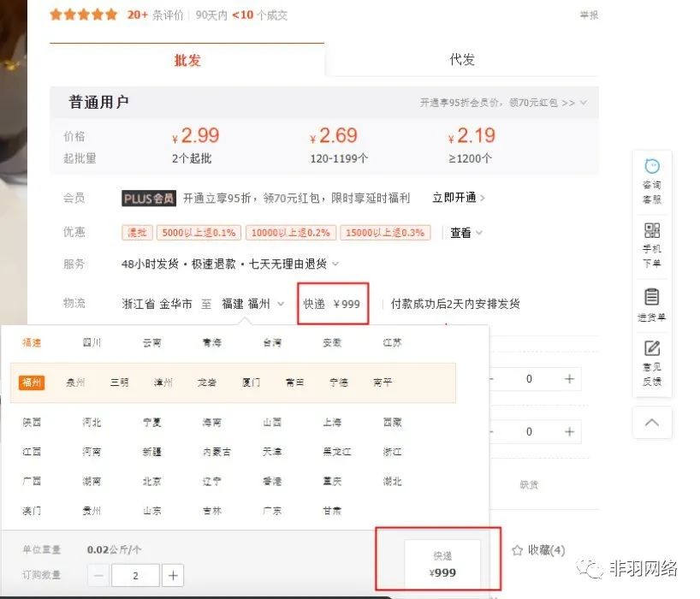700x599 pixels.
Task: Expand the 福建 福州 destination dropdown
Action: 253,304
